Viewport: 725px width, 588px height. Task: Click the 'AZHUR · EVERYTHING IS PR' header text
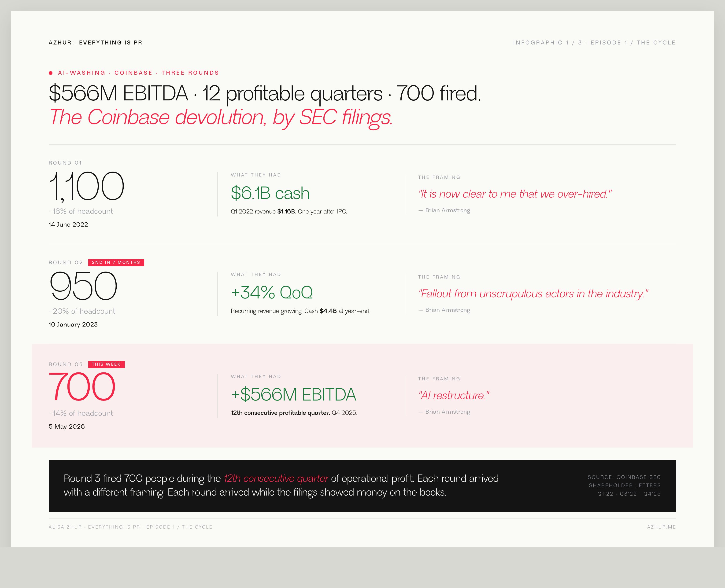95,43
